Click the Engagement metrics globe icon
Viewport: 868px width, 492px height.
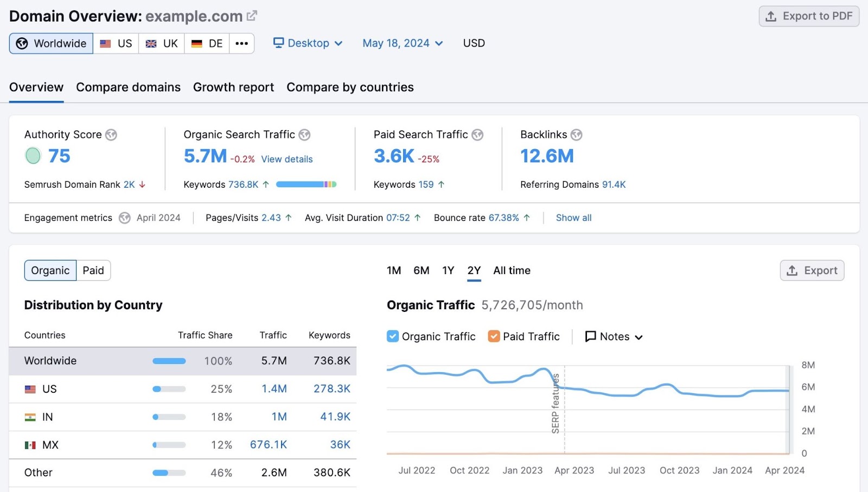coord(124,218)
